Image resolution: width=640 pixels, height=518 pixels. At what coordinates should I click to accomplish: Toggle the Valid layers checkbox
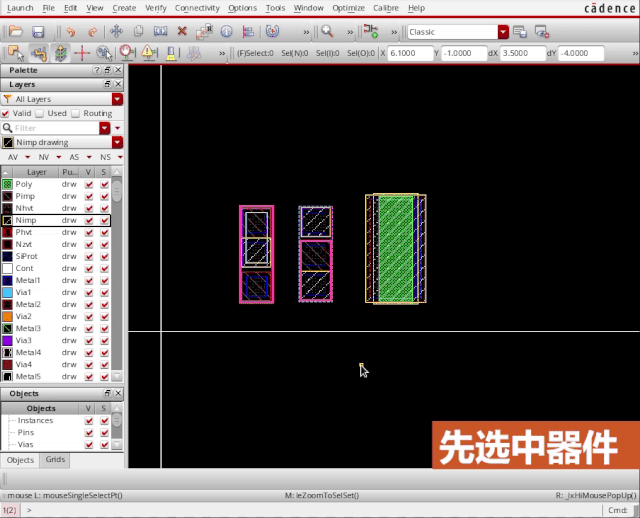pos(7,114)
